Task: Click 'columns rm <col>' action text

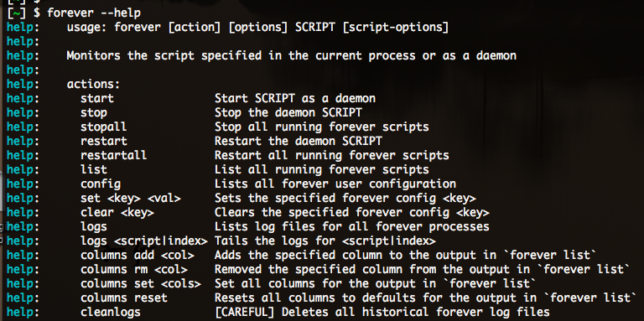Action: coord(134,269)
